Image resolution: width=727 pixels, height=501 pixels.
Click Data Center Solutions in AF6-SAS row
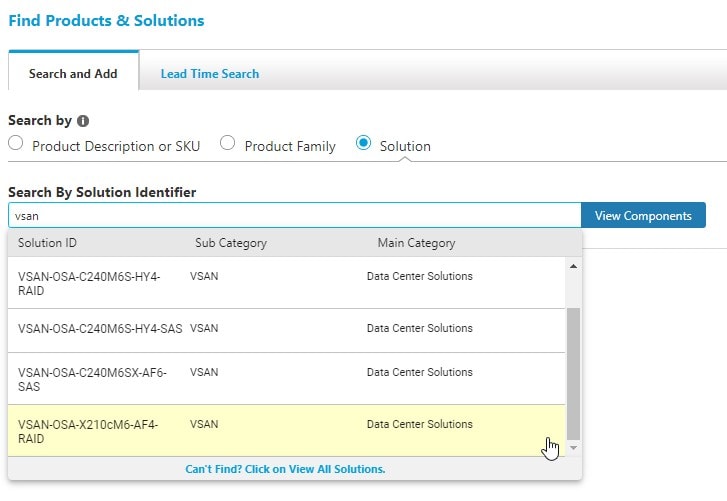click(420, 372)
